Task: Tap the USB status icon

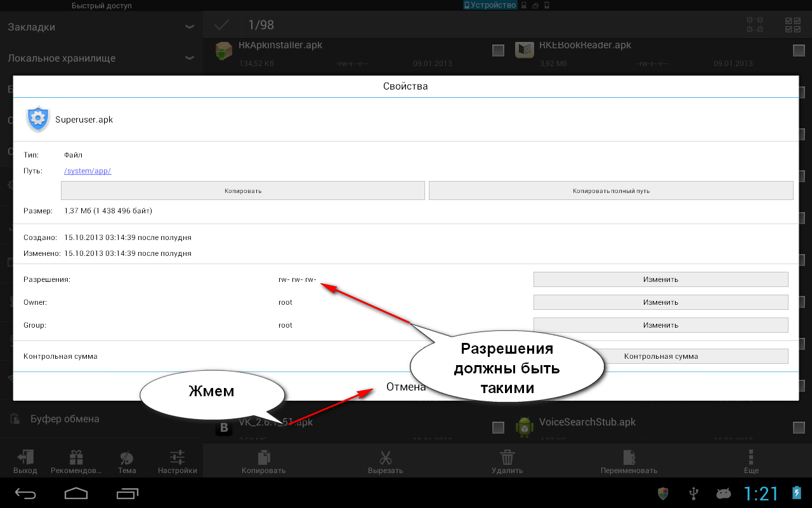Action: (693, 493)
